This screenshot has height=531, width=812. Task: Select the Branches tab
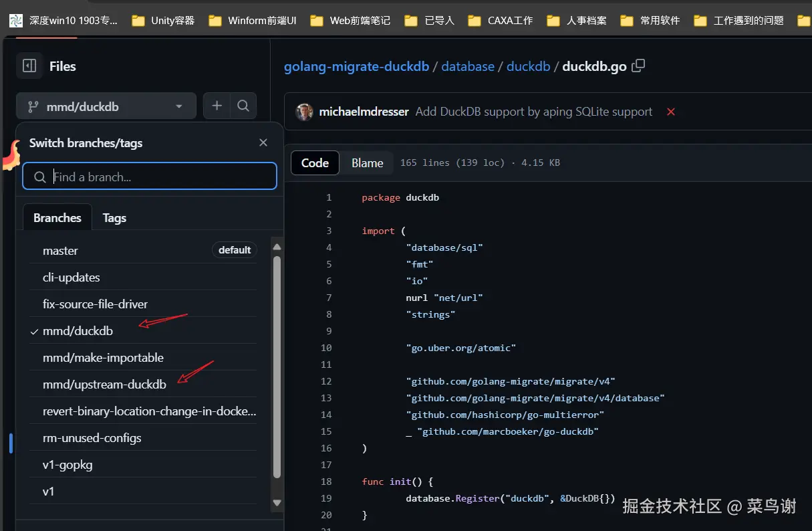[57, 218]
